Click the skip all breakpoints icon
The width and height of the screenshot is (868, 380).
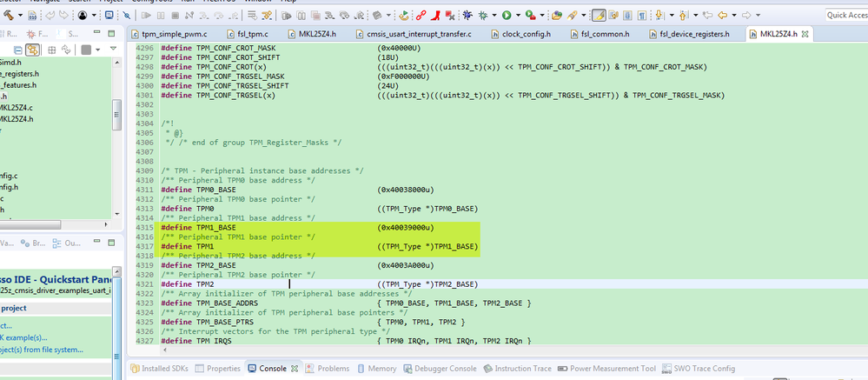click(126, 16)
